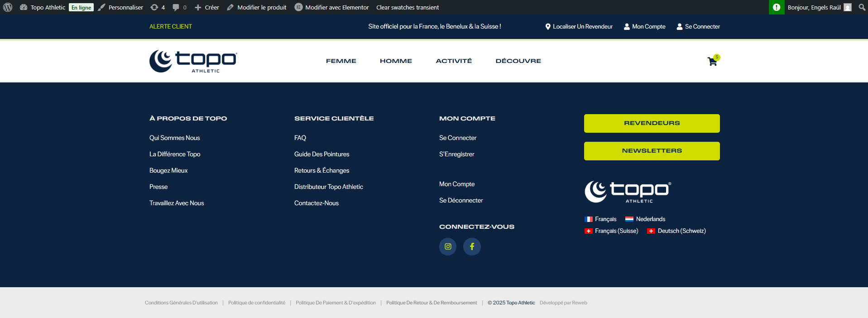
Task: Open the DÉCOUVRE navigation menu
Action: [518, 61]
